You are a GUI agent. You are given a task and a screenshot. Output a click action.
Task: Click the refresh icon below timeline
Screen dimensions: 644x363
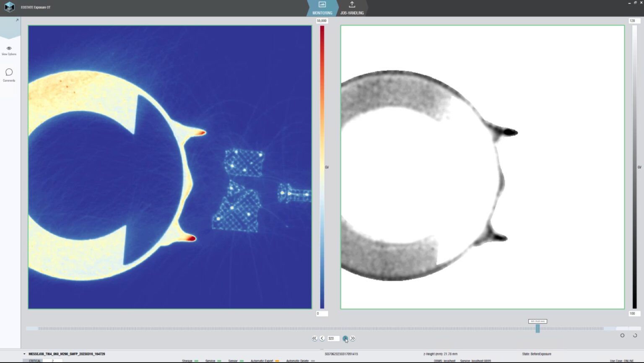tap(635, 335)
